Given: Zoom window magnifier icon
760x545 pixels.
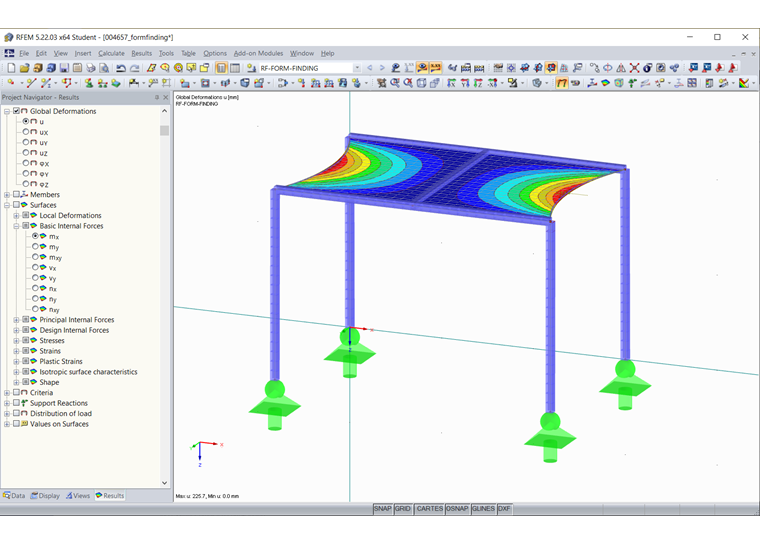Looking at the screenshot, I should tap(395, 83).
